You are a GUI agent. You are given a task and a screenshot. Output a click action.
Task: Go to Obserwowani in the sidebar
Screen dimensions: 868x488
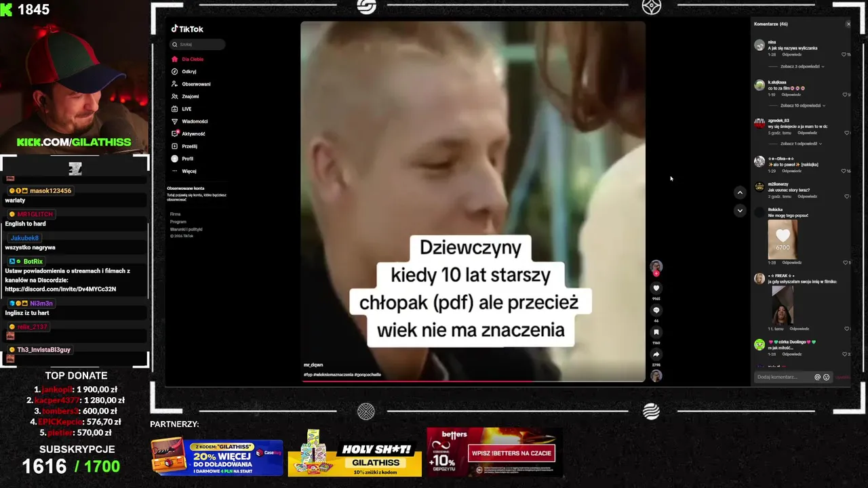(x=191, y=84)
